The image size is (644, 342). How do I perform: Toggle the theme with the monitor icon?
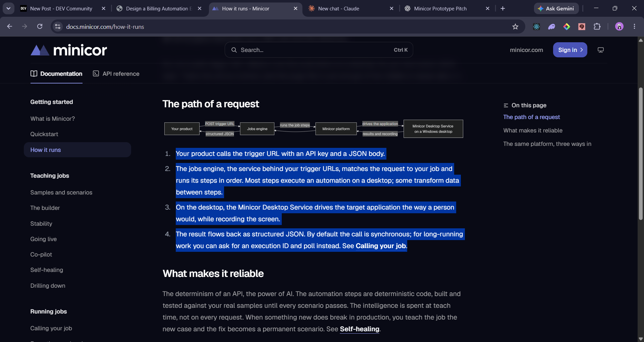pyautogui.click(x=600, y=50)
